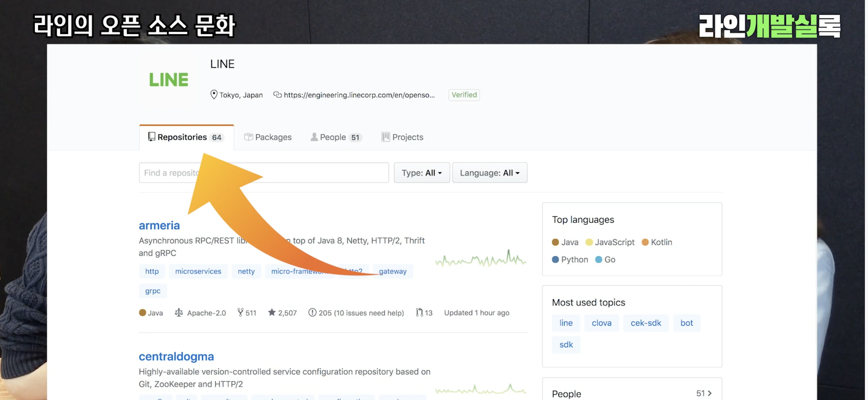Click the Updated 1 hour ago text
The image size is (868, 400).
(x=477, y=313)
